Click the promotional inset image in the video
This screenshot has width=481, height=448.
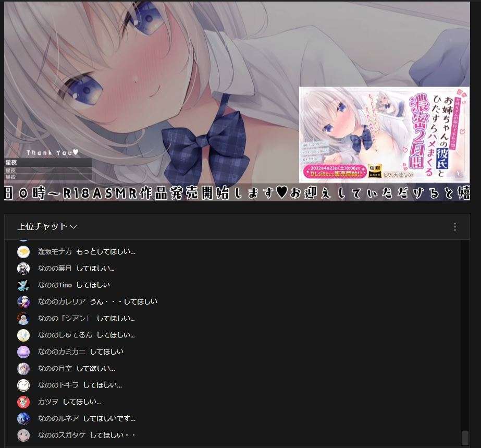click(x=384, y=135)
